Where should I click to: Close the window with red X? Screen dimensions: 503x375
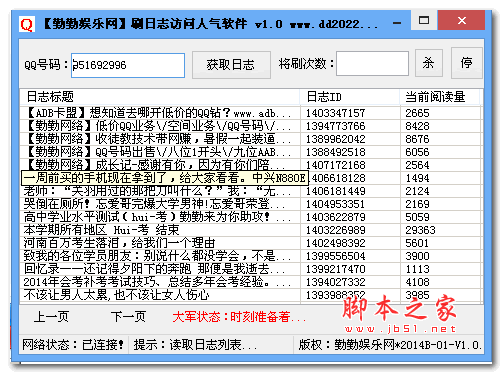coord(462,20)
